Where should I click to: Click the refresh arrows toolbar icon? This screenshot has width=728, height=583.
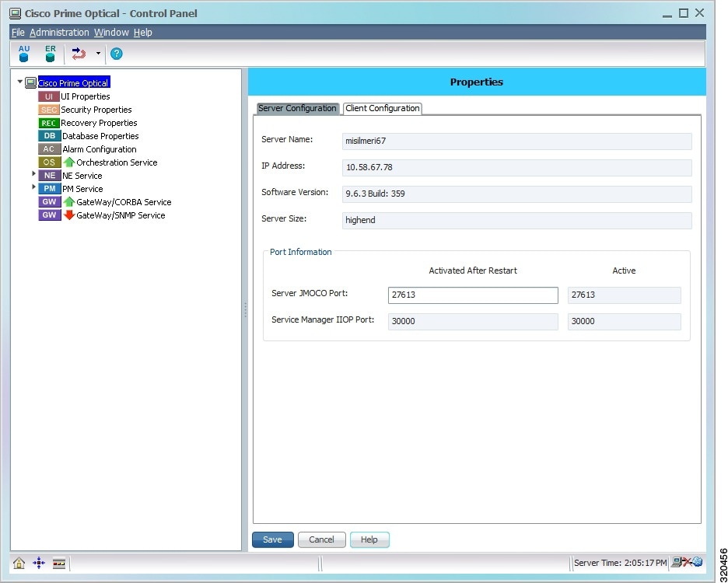tap(79, 54)
